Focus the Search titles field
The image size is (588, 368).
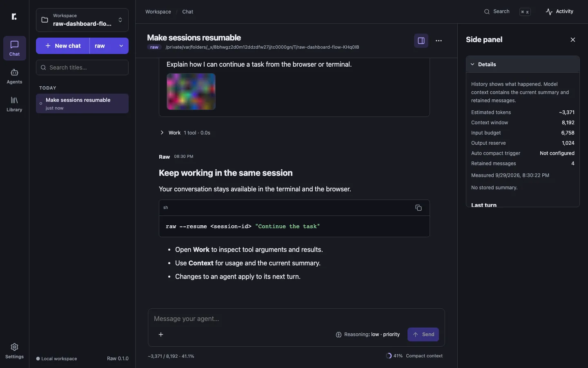[x=82, y=67]
